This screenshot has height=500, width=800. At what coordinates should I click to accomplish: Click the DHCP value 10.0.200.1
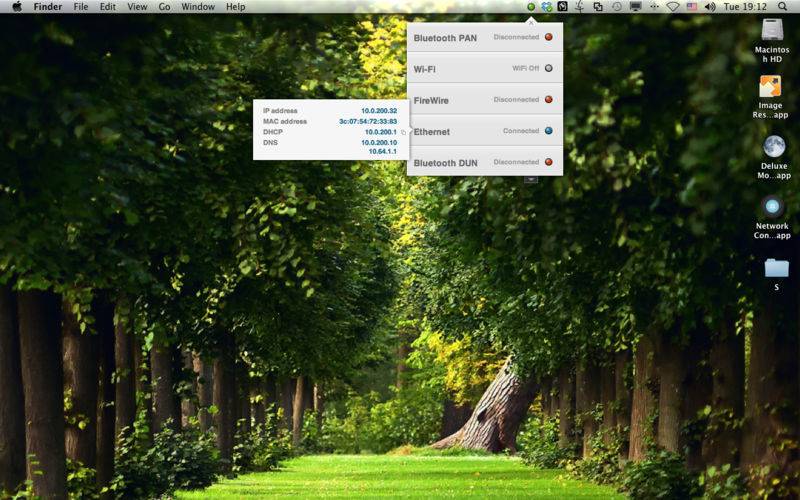[381, 132]
